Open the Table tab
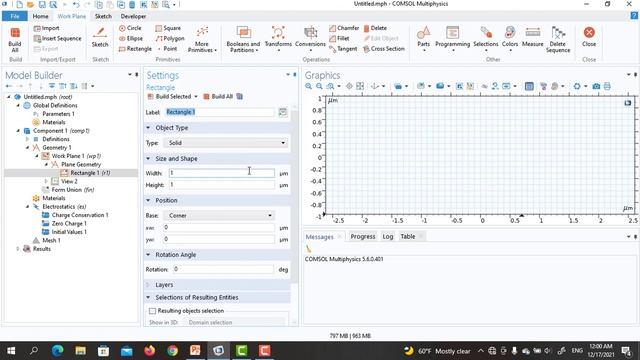The width and height of the screenshot is (640, 360). click(x=407, y=237)
